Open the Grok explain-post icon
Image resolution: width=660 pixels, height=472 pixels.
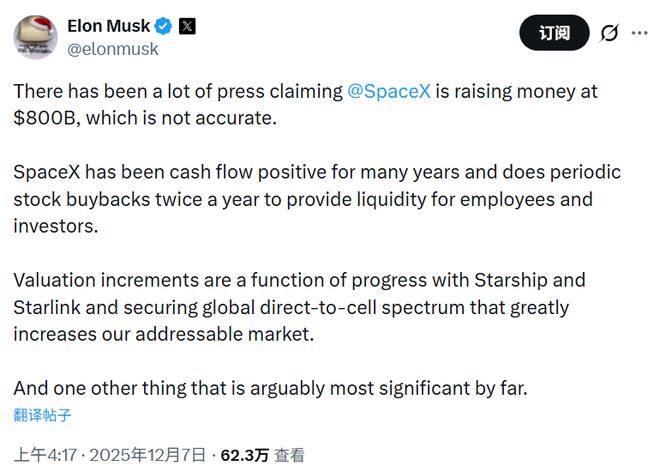(x=609, y=33)
